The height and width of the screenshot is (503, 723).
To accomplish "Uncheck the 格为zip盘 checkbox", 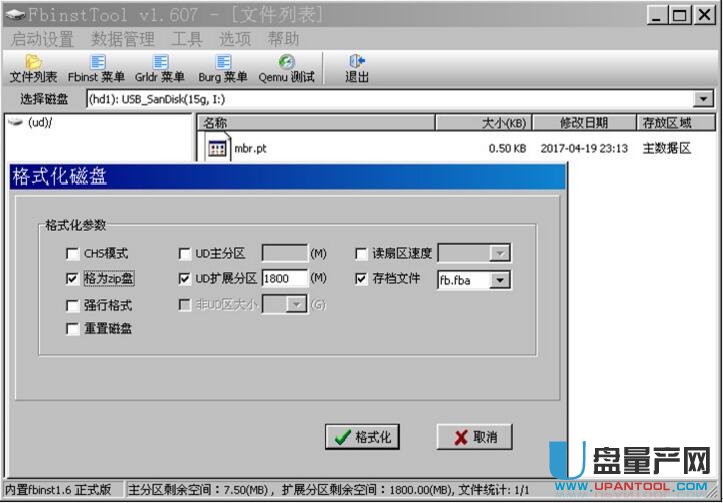I will [72, 280].
